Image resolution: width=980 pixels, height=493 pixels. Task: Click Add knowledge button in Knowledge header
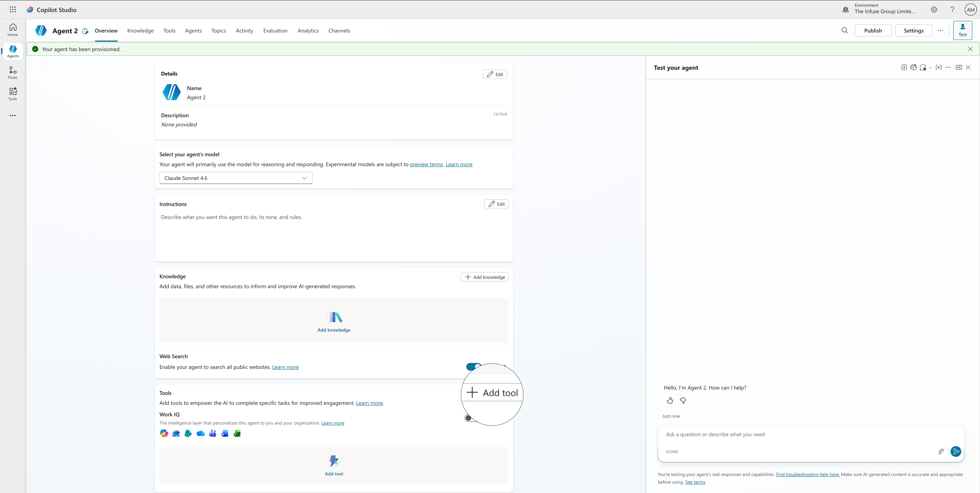pos(485,277)
